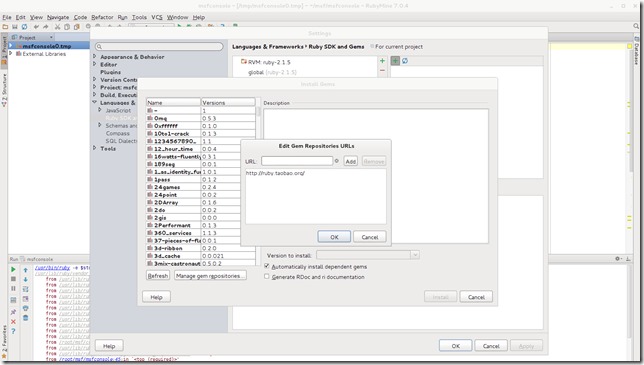This screenshot has height=365, width=644.
Task: Click the Down stack trace arrow
Action: coord(25,279)
